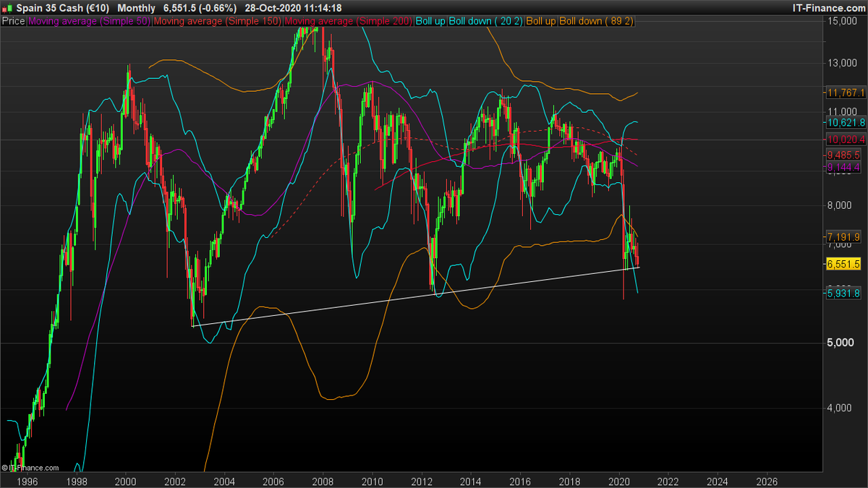The image size is (868, 488).
Task: Click the Boll down ( 89 2) legend entry
Action: [x=597, y=22]
